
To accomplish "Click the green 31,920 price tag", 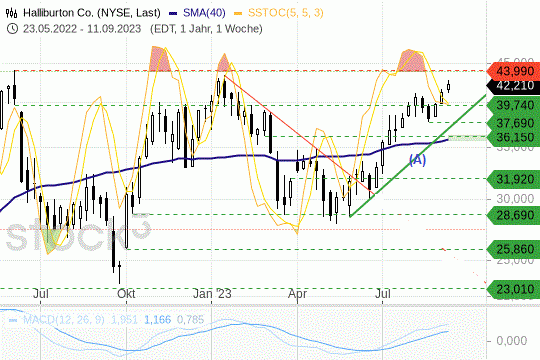I will pyautogui.click(x=513, y=179).
